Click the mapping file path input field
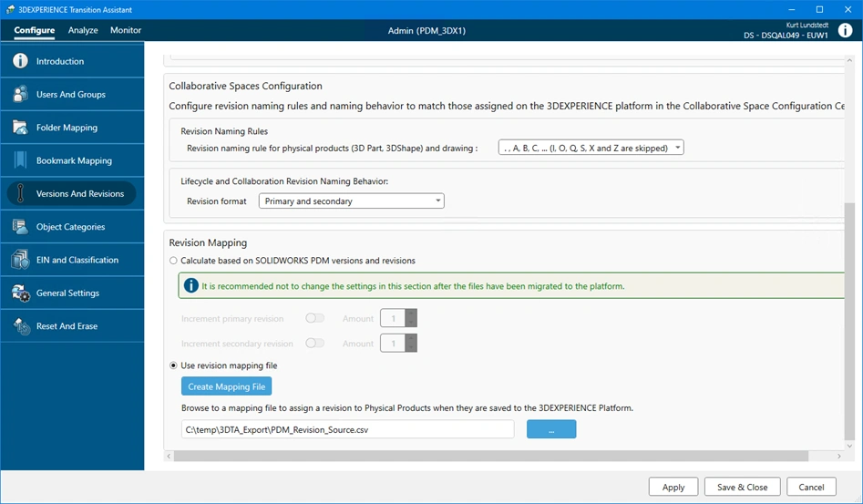This screenshot has width=863, height=504. coord(348,429)
